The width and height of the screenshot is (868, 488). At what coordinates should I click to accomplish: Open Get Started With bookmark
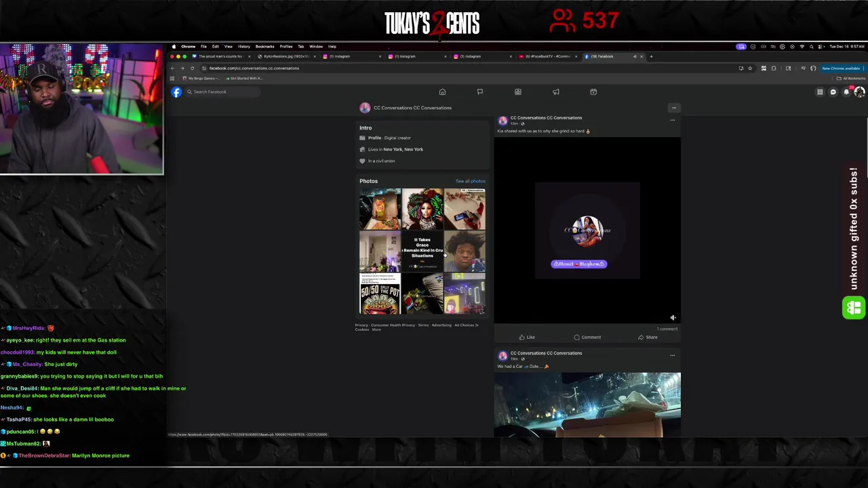(x=243, y=78)
